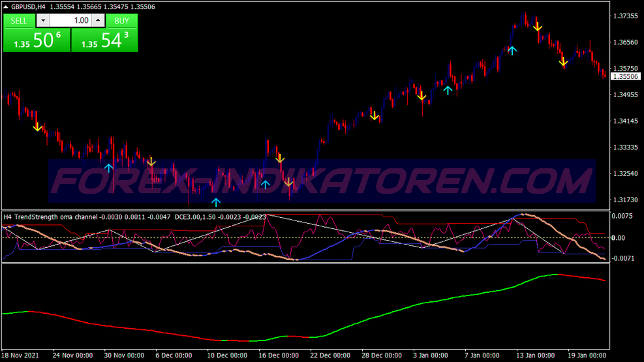Click the 30 Nov 00:00 date label
This screenshot has width=644, height=362.
(x=124, y=355)
